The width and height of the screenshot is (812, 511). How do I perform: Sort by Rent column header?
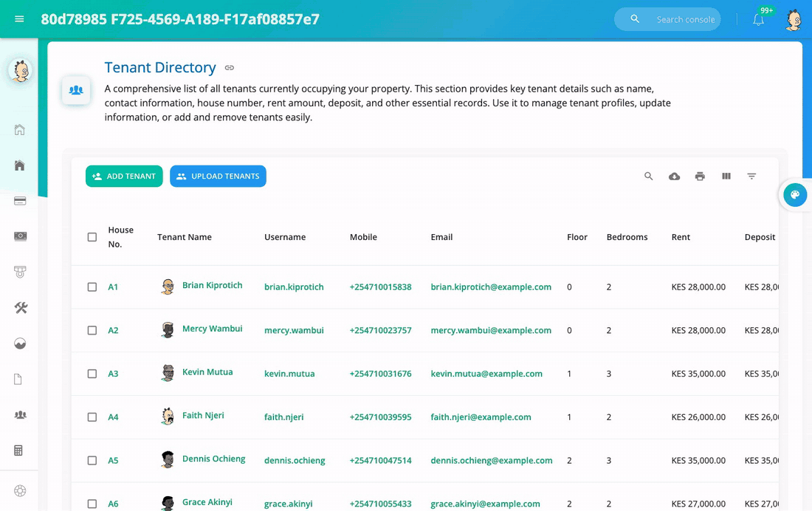681,237
